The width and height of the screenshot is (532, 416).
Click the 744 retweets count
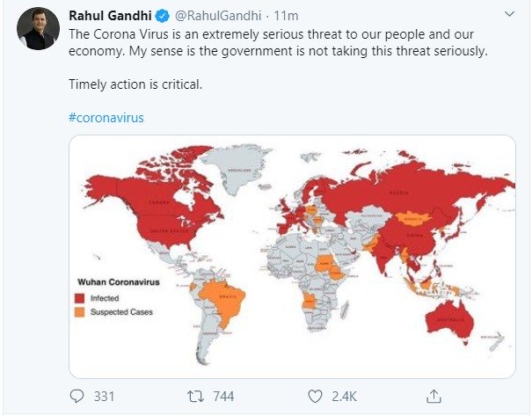(x=223, y=396)
